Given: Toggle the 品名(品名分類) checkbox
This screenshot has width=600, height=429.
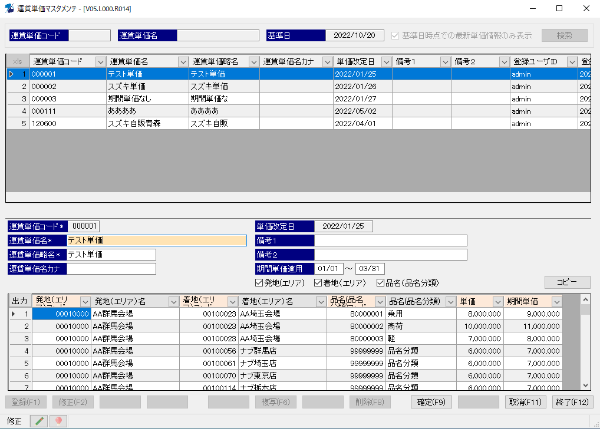Looking at the screenshot, I should 380,283.
